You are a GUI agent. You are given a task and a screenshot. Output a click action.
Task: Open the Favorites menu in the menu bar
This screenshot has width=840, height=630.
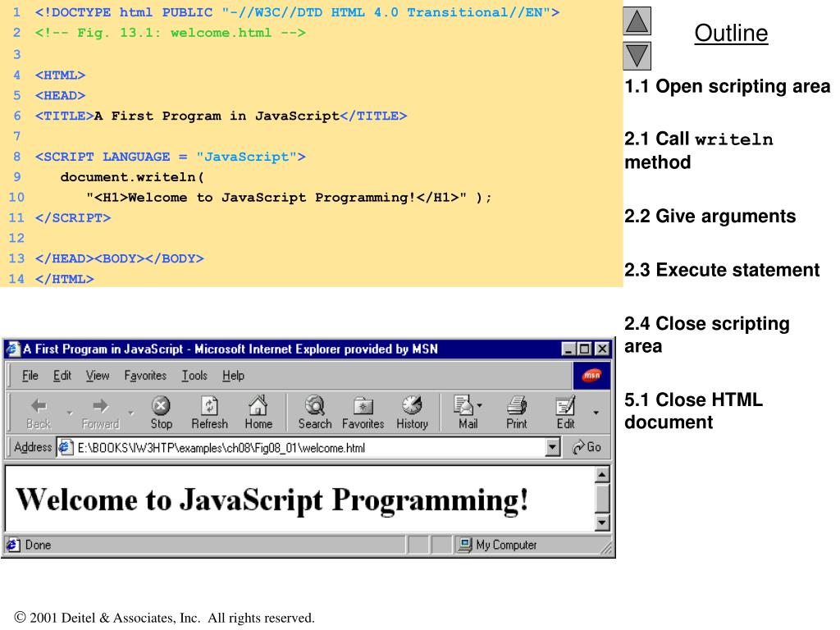click(145, 376)
